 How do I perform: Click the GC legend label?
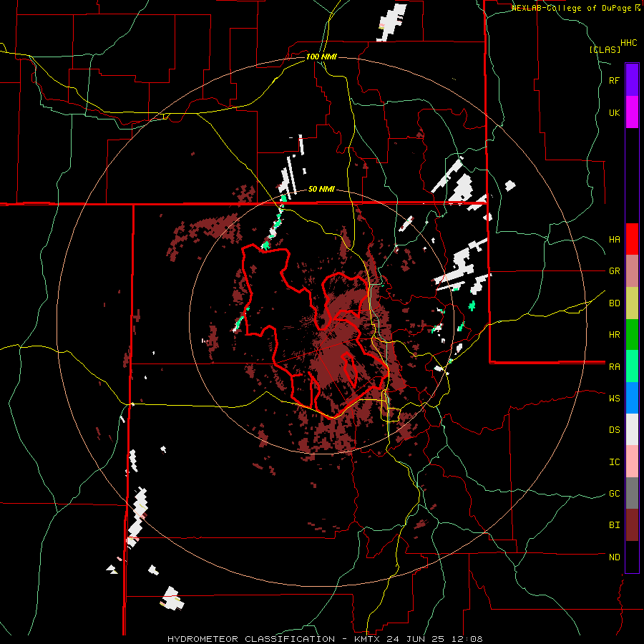614,494
